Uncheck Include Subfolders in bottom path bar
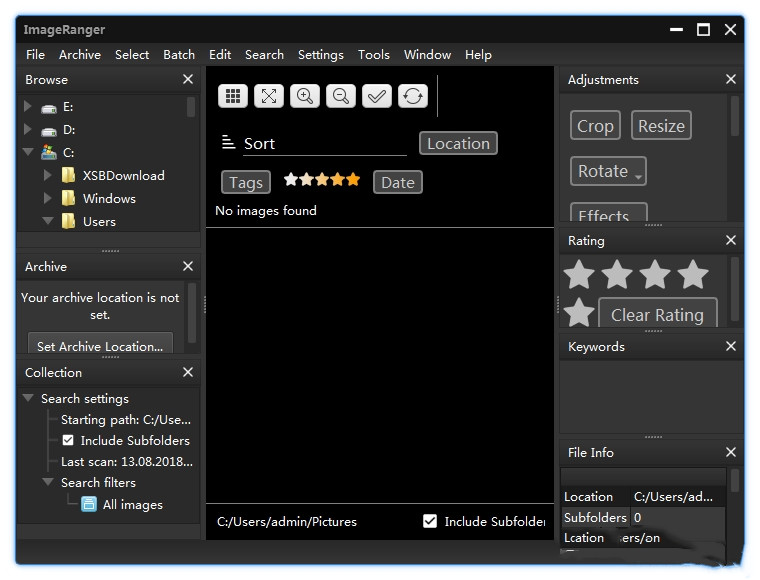760x580 pixels. coord(430,521)
